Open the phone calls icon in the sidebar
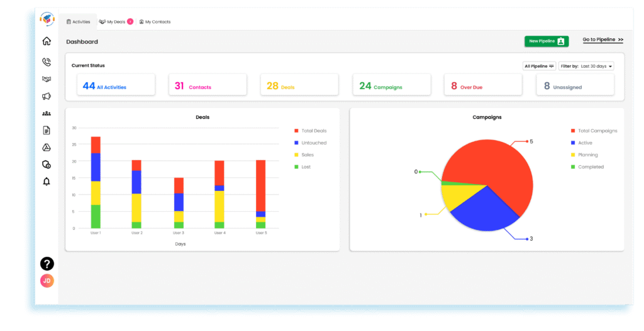The image size is (644, 331). 47,62
